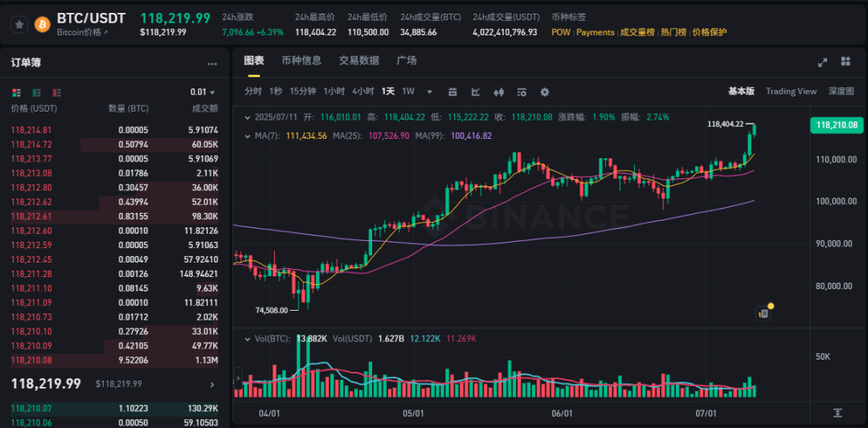Select sell order at price 118,212.61
This screenshot has height=428, width=868.
[x=115, y=217]
